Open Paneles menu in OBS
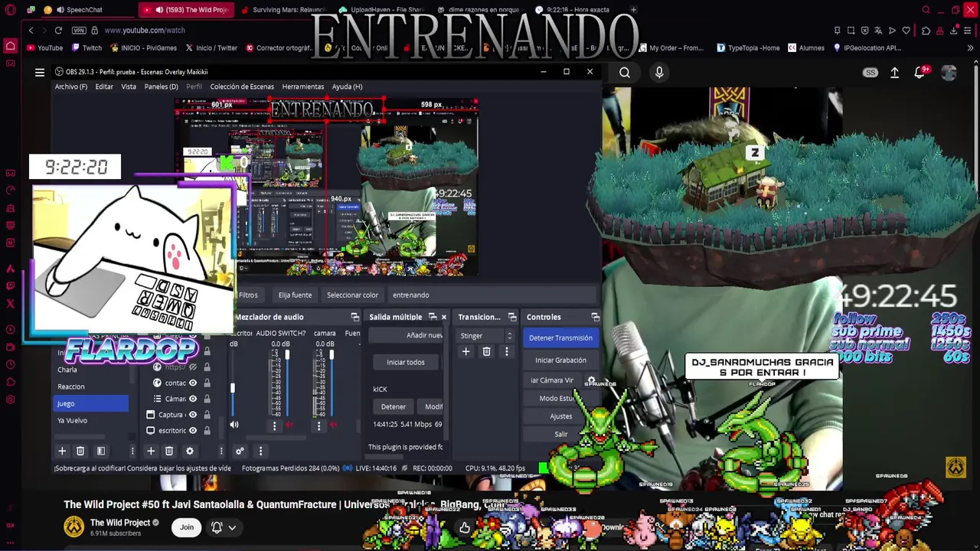This screenshot has height=551, width=980. point(161,86)
